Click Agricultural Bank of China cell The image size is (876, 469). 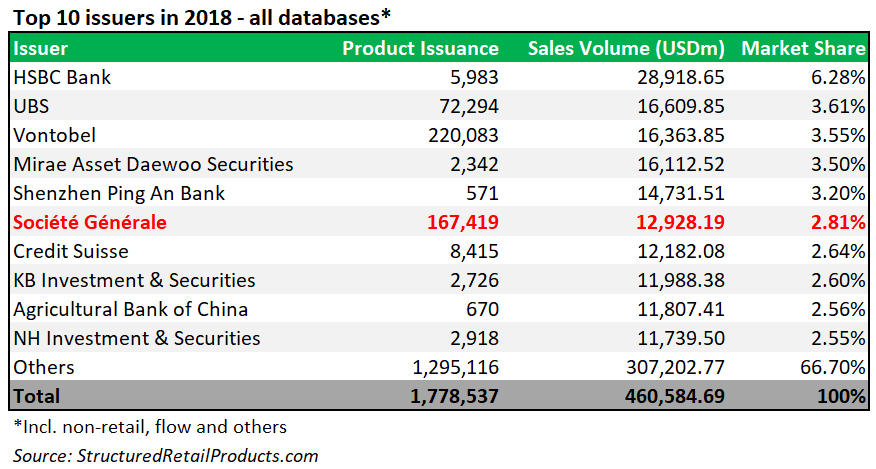coord(130,310)
